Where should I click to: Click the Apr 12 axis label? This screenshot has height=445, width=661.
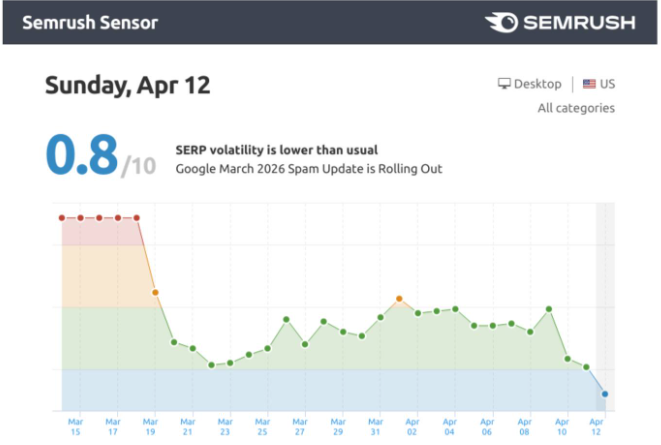pos(596,426)
